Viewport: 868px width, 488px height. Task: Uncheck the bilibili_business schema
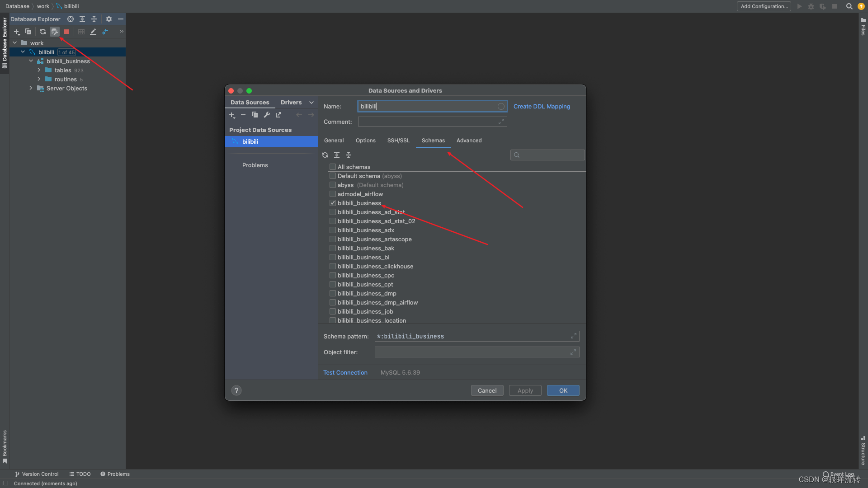tap(333, 203)
